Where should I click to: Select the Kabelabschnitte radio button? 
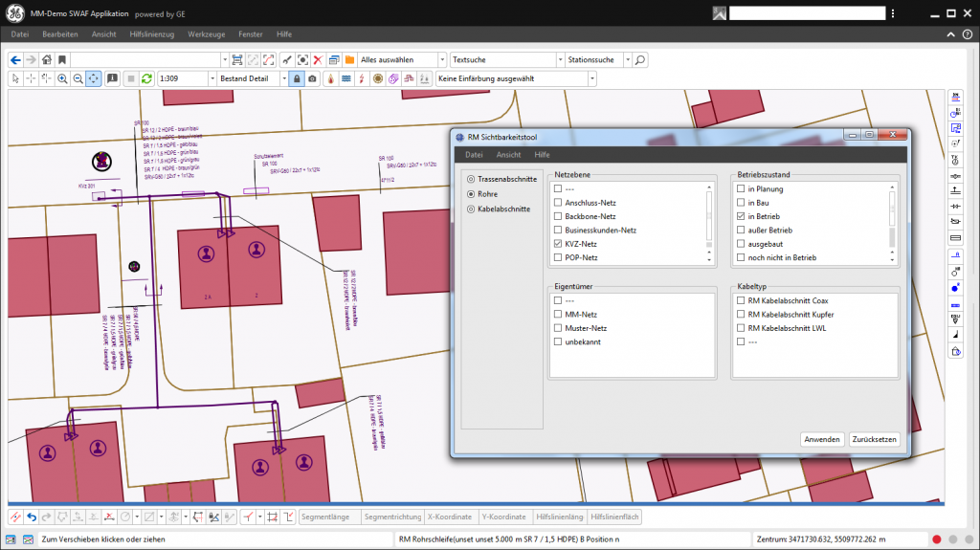(471, 208)
